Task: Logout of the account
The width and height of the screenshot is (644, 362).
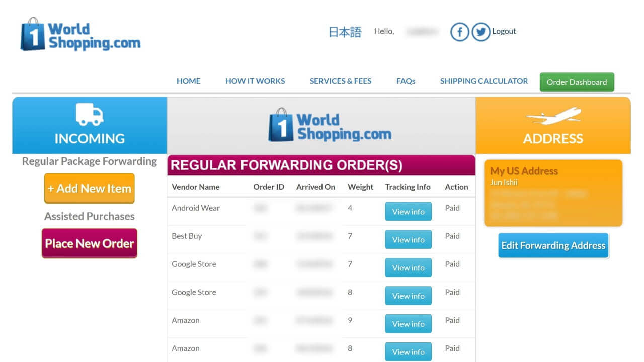Action: 504,31
